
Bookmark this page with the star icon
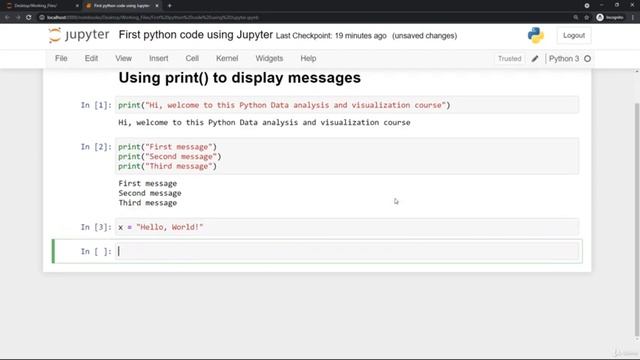pos(587,18)
